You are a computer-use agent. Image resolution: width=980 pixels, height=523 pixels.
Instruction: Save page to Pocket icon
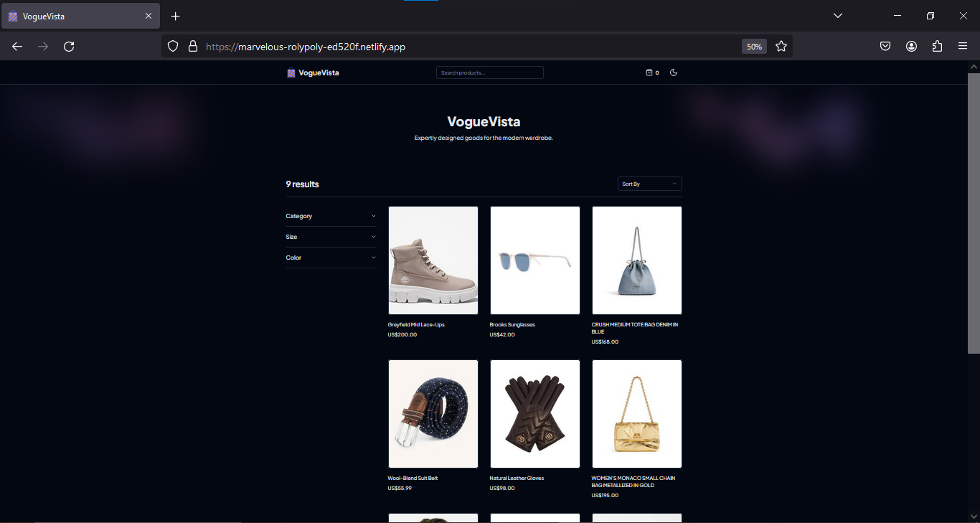pyautogui.click(x=885, y=47)
